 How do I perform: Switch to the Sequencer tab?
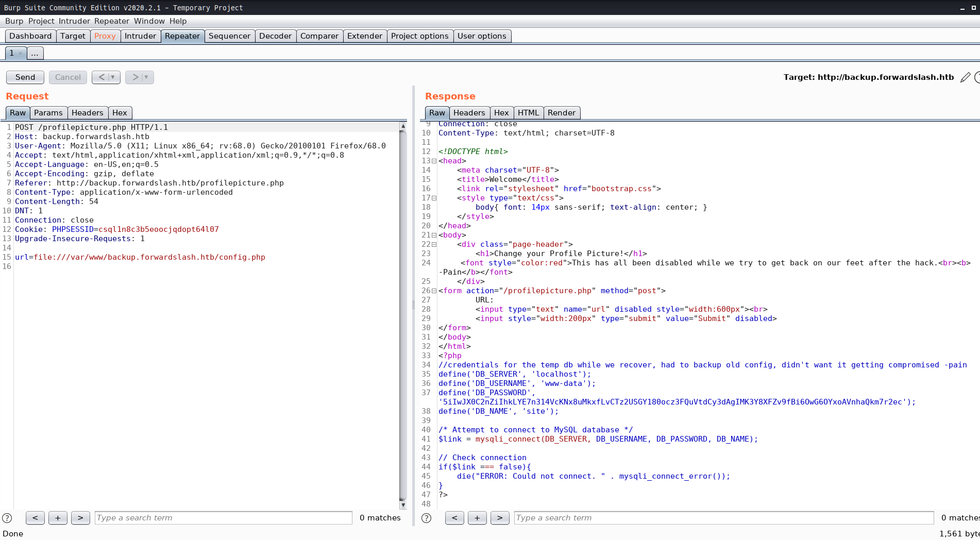(x=229, y=36)
